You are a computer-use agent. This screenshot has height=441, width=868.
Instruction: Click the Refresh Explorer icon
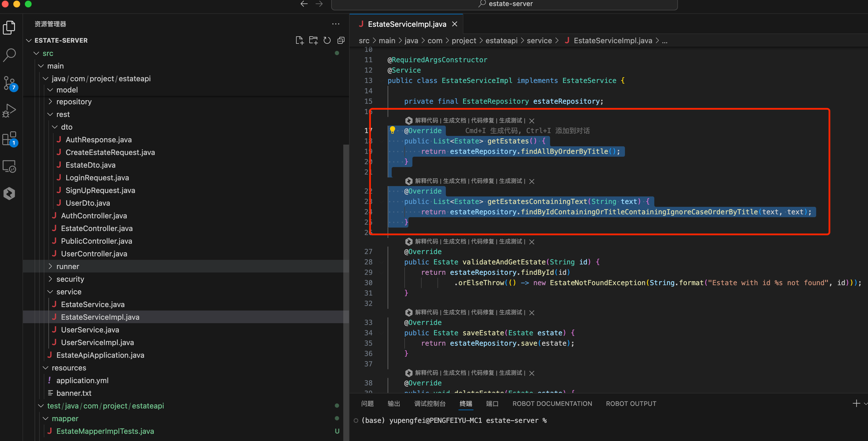pyautogui.click(x=327, y=40)
